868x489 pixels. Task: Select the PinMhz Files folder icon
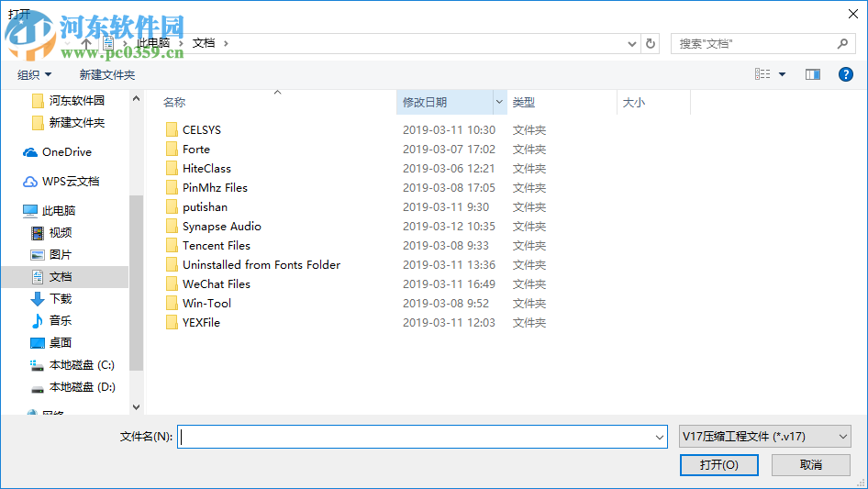tap(172, 188)
